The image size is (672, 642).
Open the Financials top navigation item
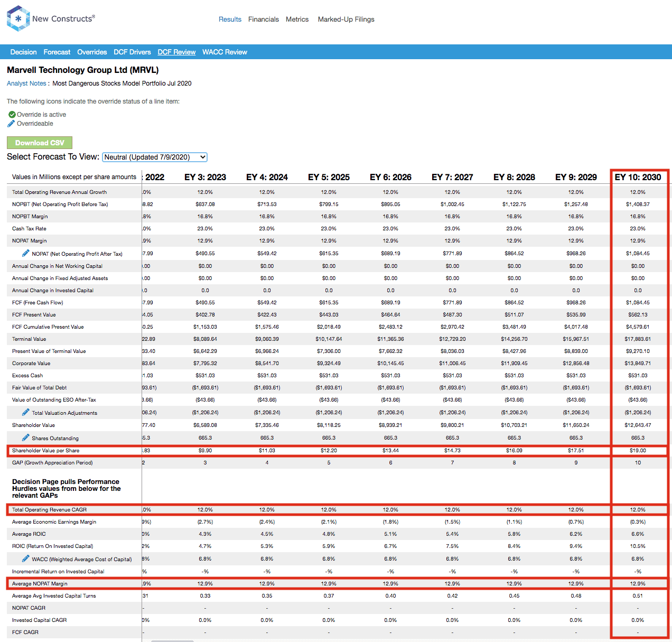264,20
